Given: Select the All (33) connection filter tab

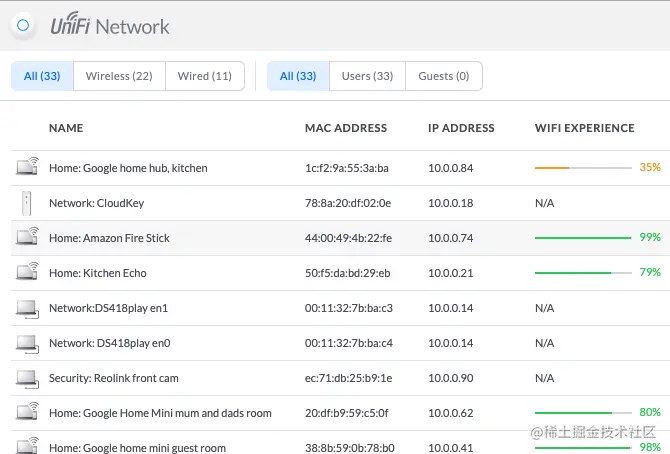Looking at the screenshot, I should point(42,76).
